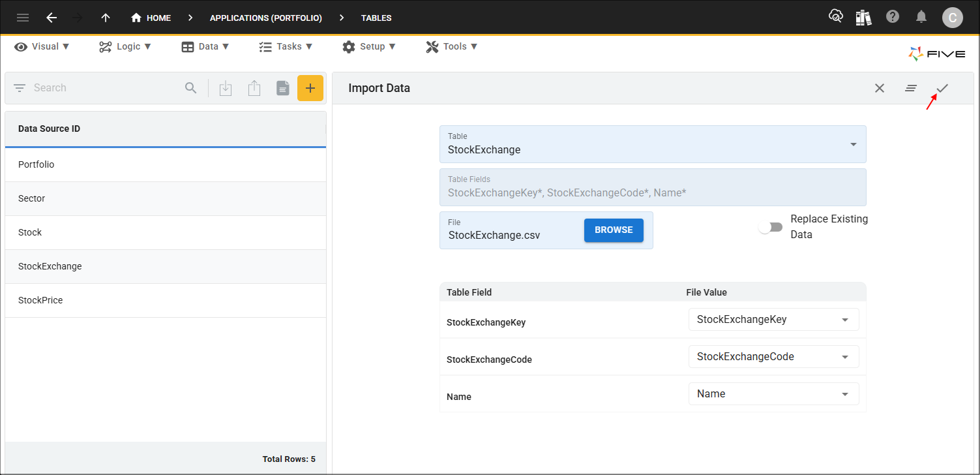Open the notifications bell

pos(921,17)
